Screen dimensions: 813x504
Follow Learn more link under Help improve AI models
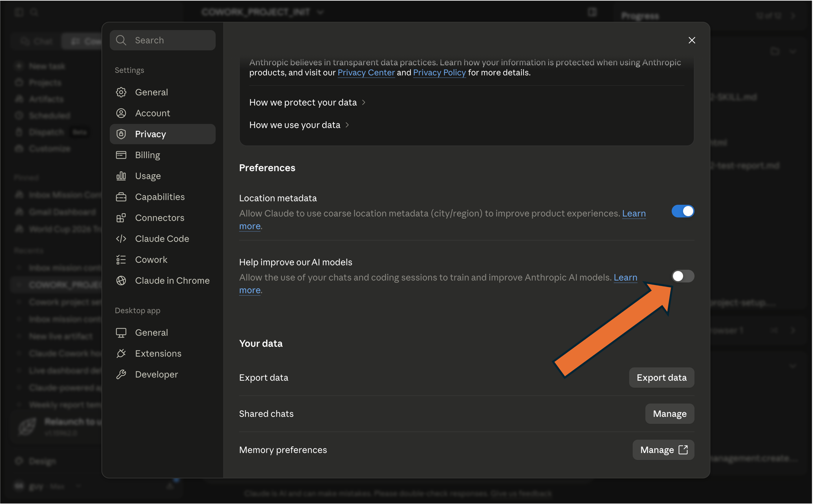[x=625, y=277]
